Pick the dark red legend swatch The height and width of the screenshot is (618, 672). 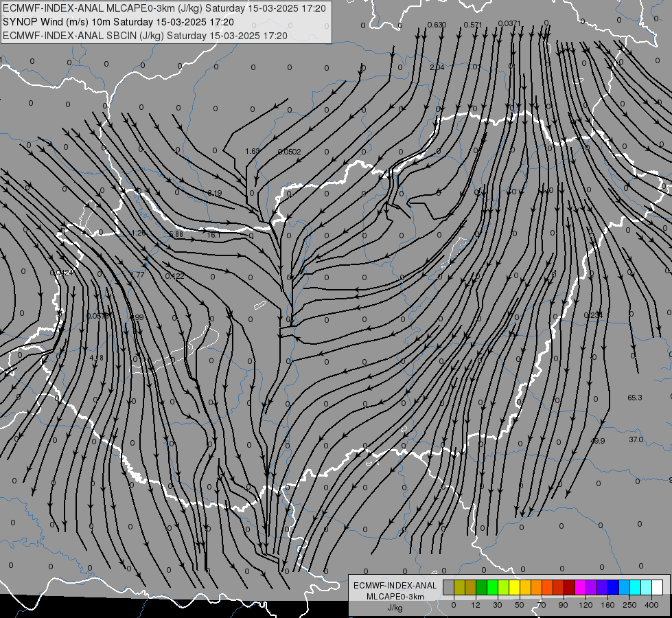(570, 587)
